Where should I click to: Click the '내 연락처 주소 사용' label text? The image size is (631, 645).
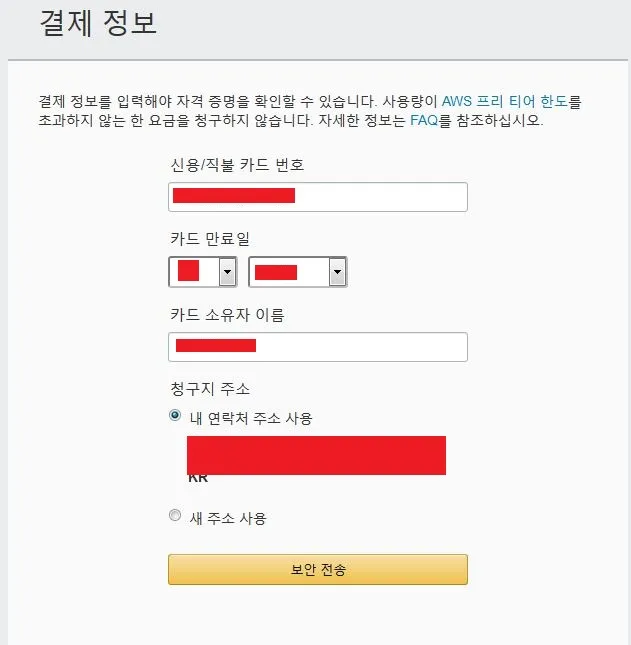[x=251, y=418]
